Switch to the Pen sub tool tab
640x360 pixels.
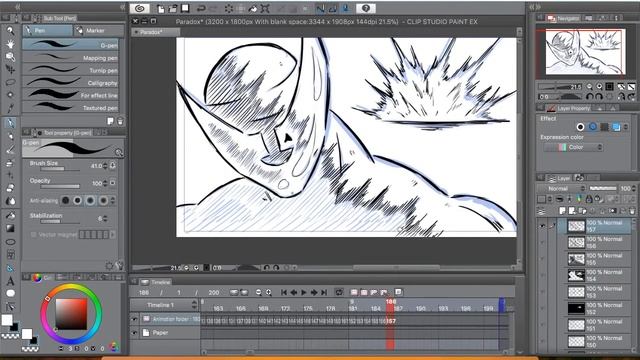tap(48, 30)
